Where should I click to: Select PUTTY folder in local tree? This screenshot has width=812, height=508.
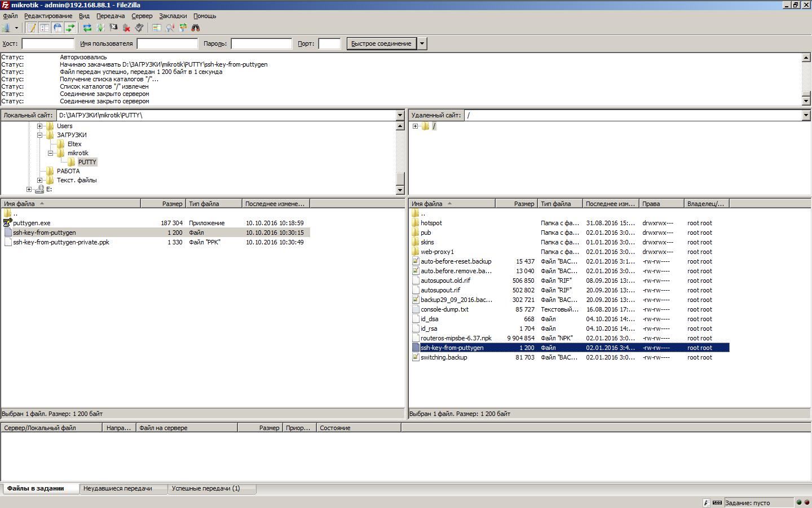[x=87, y=162]
